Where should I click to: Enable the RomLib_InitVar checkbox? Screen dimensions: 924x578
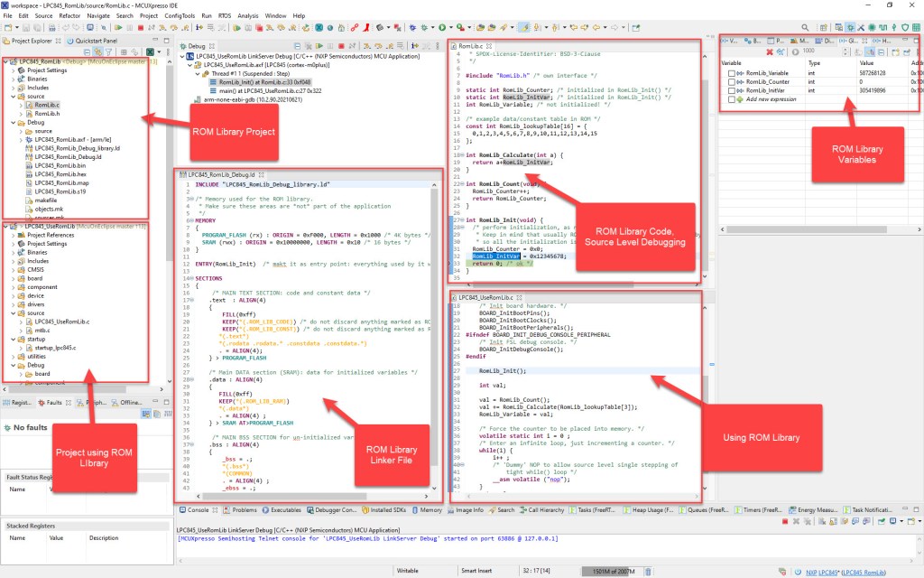(x=731, y=90)
